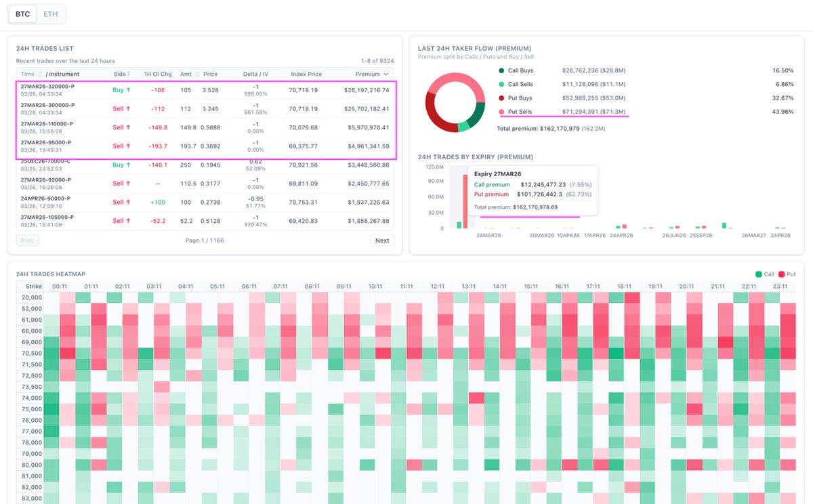This screenshot has width=813, height=504.
Task: Select the 27MAR26-95000-P trade row
Action: tap(205, 146)
